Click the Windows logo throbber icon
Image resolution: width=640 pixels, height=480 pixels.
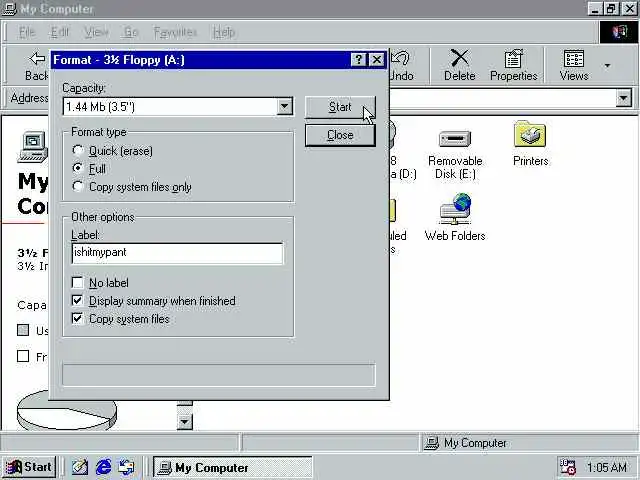pos(618,32)
